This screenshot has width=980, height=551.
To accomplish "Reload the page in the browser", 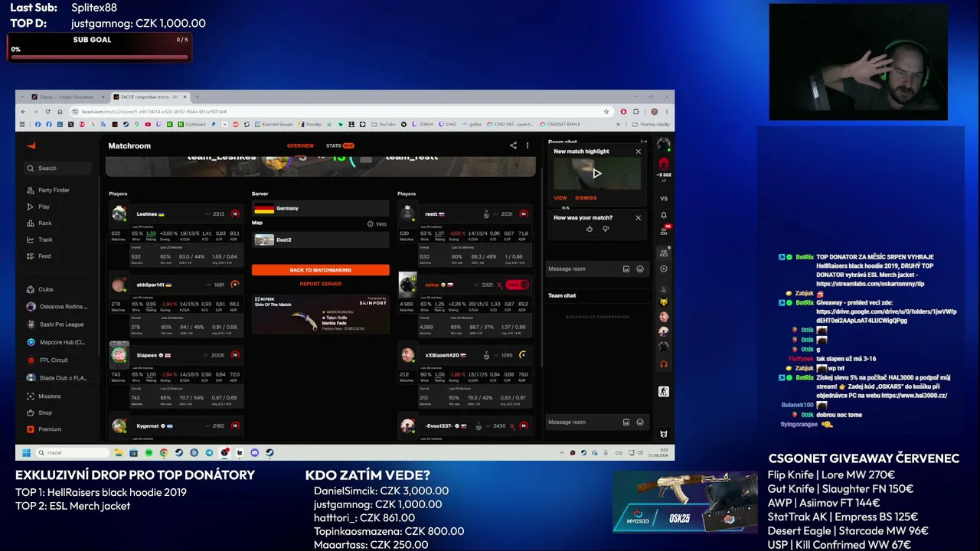I will pos(48,112).
